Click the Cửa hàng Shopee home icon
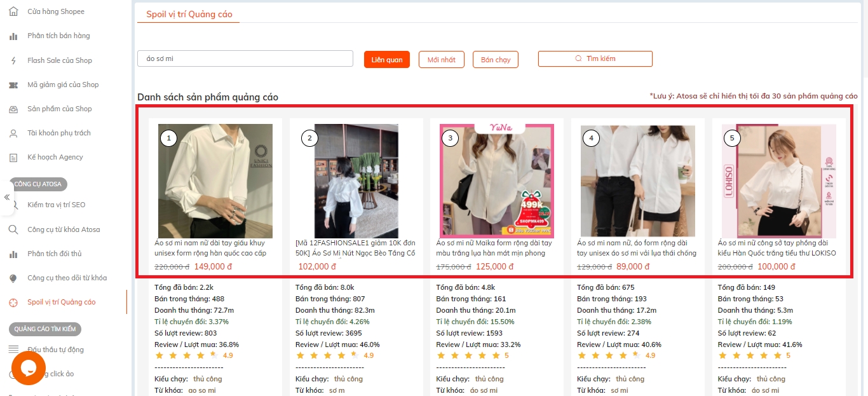 [13, 11]
